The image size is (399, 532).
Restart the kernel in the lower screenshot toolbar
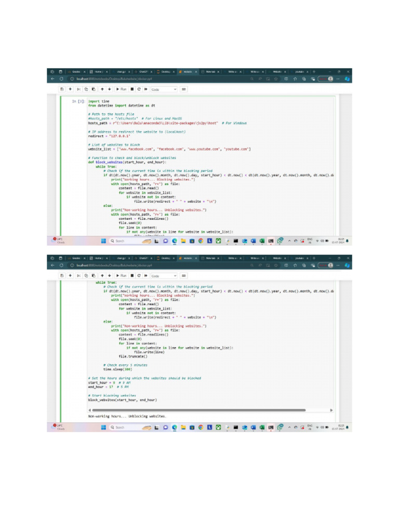tap(139, 276)
